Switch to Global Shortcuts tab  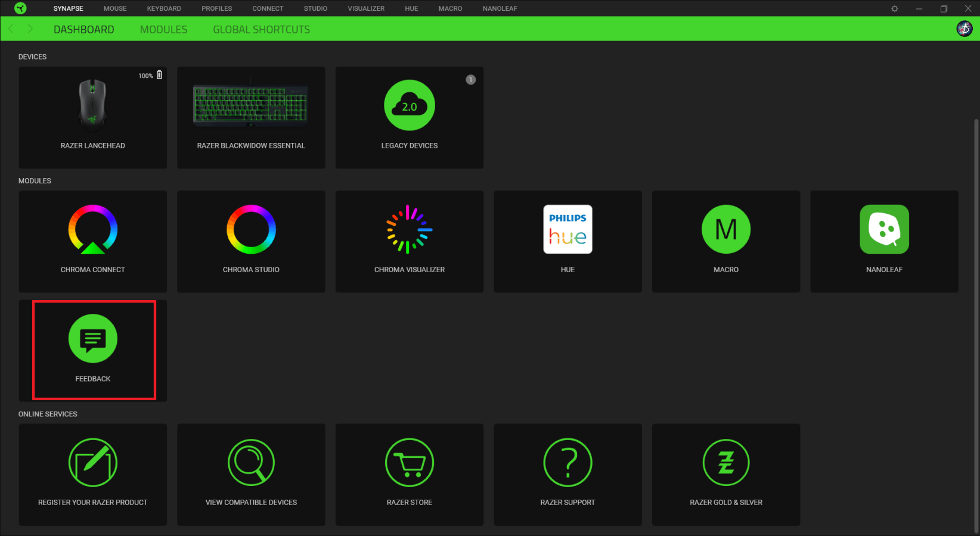pos(261,30)
